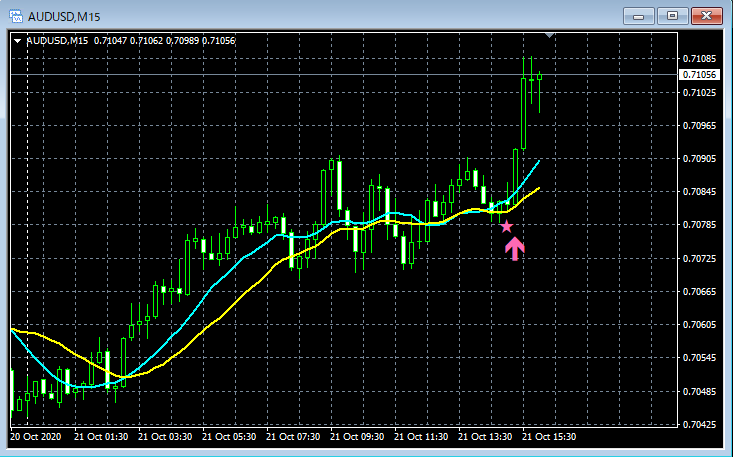Click the 21 Oct 03:30 time label
The height and width of the screenshot is (457, 733).
tap(165, 437)
